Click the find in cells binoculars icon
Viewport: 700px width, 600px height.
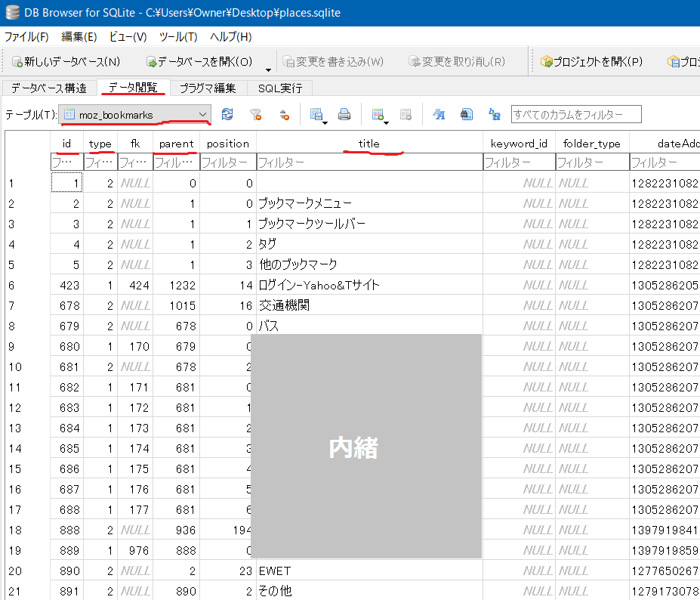click(x=467, y=114)
